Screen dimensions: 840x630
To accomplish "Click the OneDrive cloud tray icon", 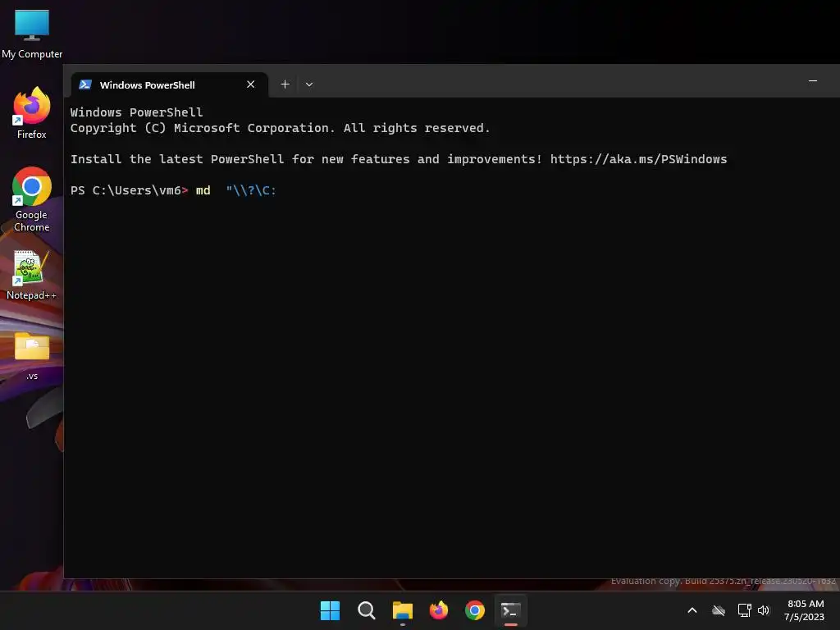I will (719, 610).
